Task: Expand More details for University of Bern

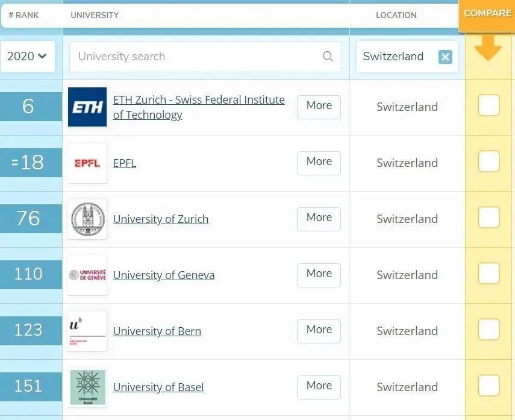Action: (319, 330)
